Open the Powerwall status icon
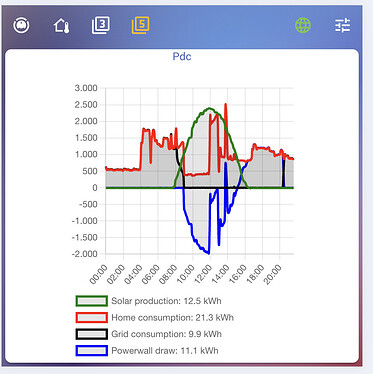Screen dimensions: 373x374 coord(21,25)
